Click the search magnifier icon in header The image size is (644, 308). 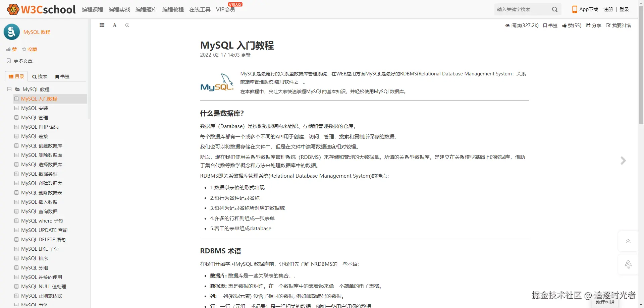555,9
